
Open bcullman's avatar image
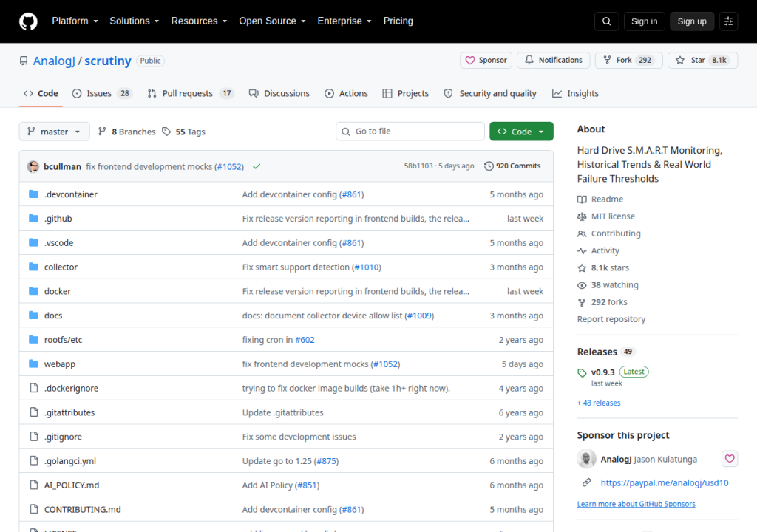[x=33, y=166]
